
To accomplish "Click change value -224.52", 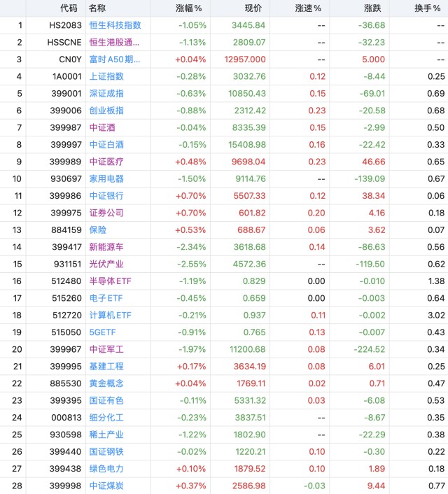I will tap(370, 349).
